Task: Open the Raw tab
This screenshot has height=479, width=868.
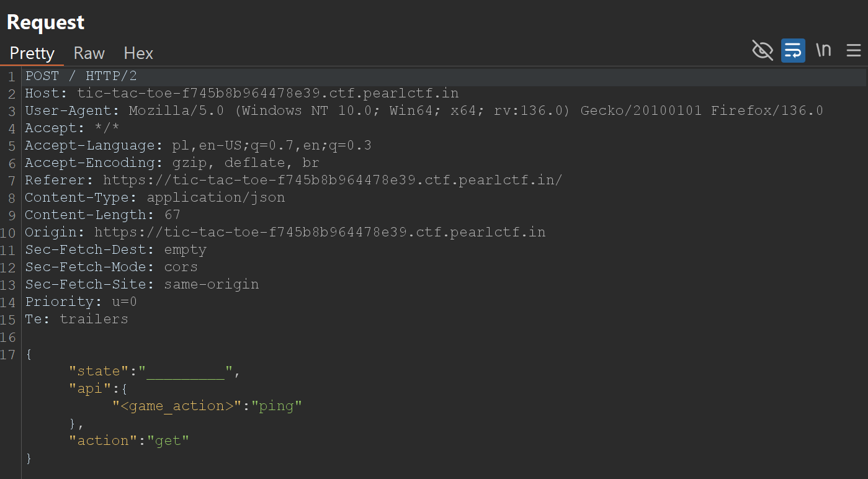Action: coord(89,53)
